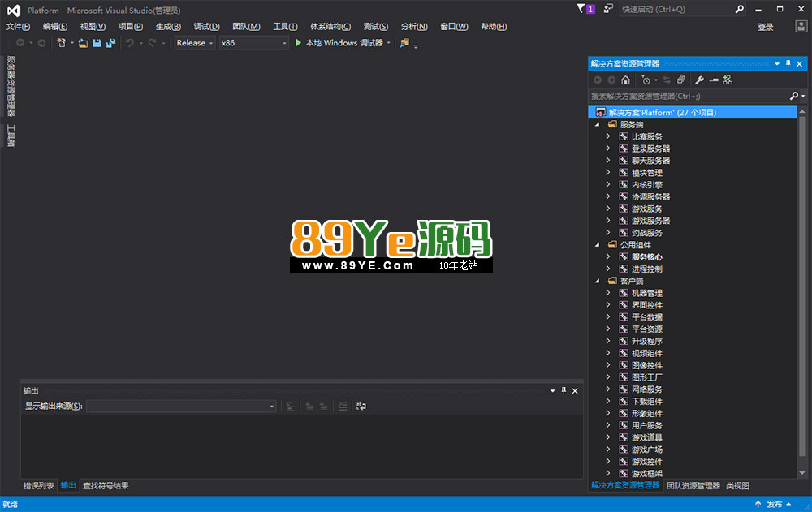
Task: Select the 进程控制 project
Action: (x=647, y=269)
